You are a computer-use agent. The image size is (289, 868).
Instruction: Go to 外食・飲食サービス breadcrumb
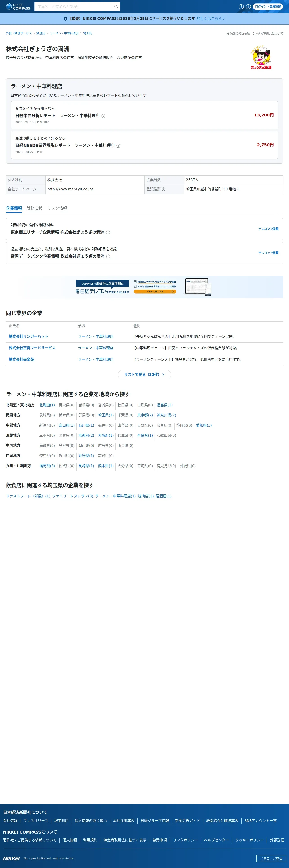tap(18, 33)
